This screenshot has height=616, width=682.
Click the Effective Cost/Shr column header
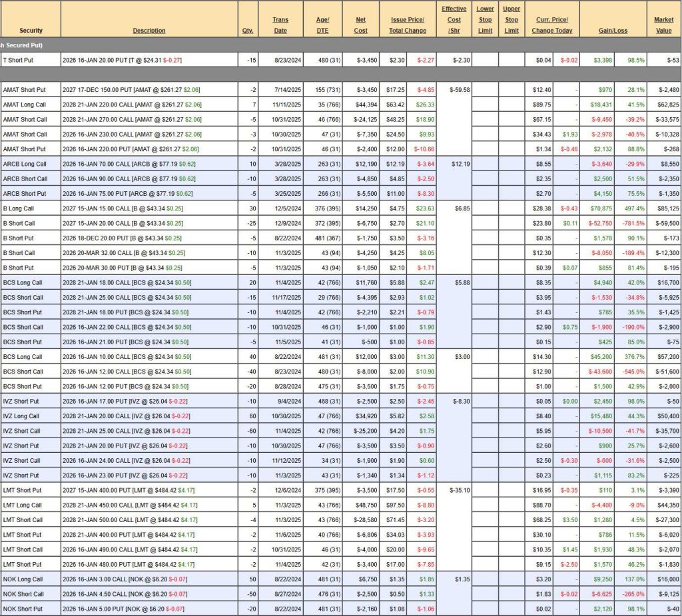coord(454,19)
